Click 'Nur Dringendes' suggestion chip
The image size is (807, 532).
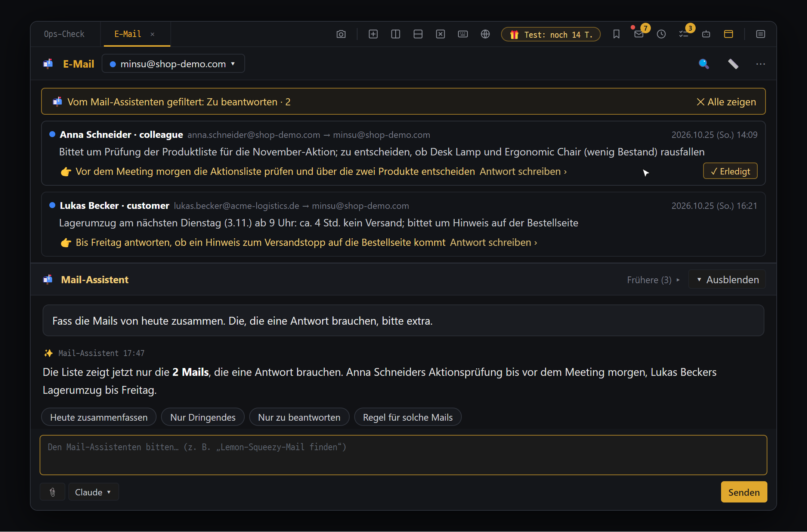pos(203,417)
